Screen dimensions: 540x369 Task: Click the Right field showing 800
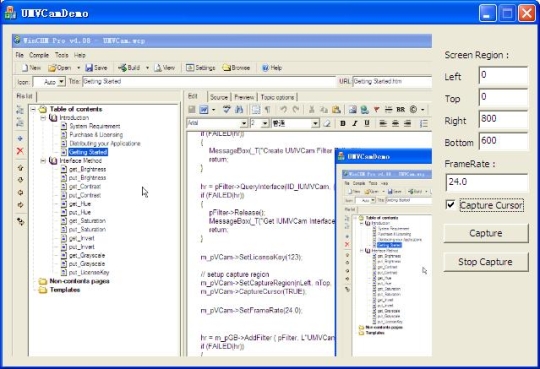tap(503, 119)
